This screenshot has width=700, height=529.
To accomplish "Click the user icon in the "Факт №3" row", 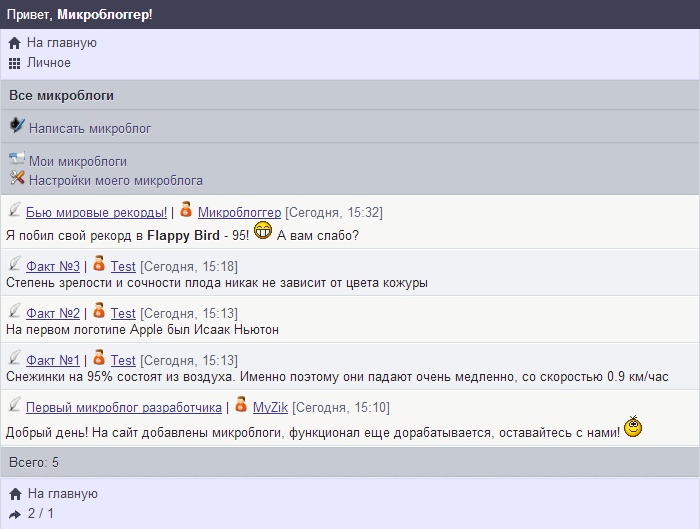I will tap(99, 263).
